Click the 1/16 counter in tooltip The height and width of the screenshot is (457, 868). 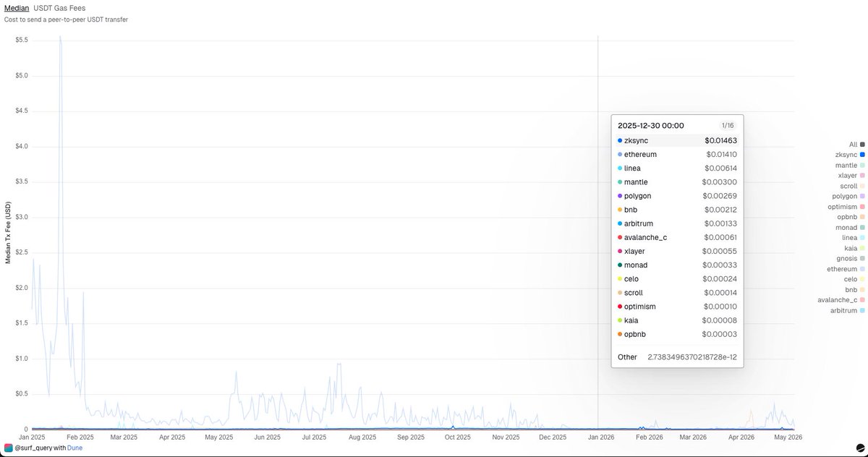tap(728, 126)
